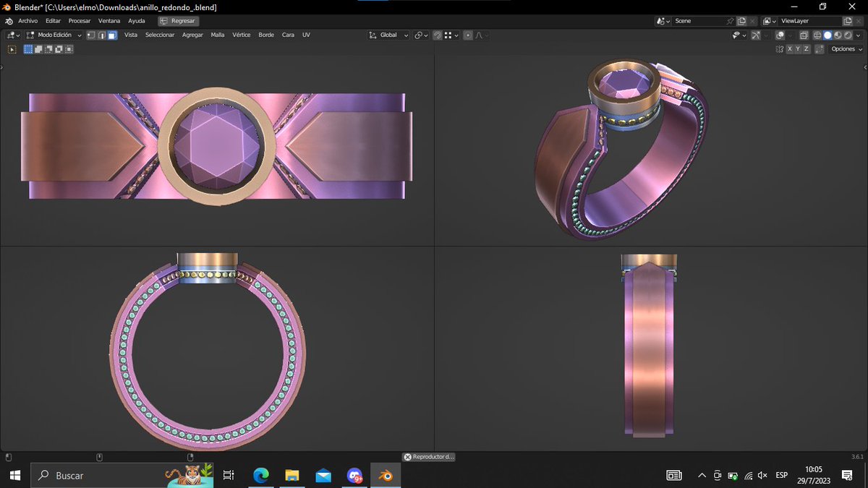Toggle Y axis mirror
This screenshot has width=868, height=488.
(x=798, y=49)
